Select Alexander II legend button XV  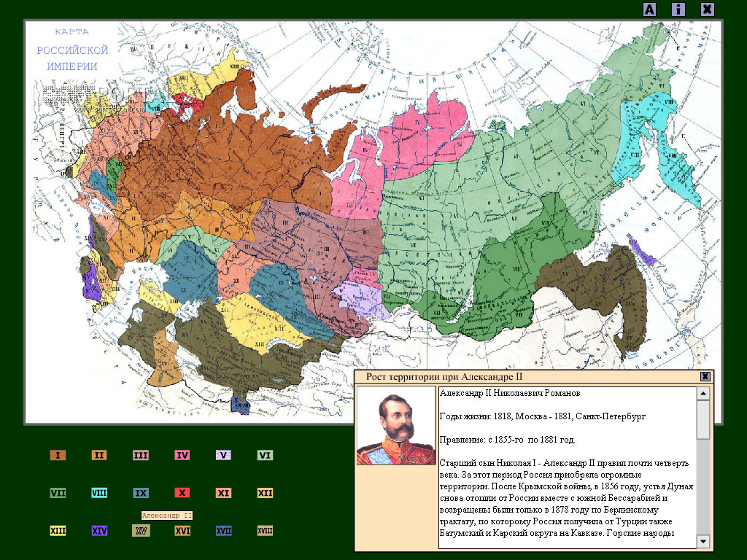point(141,531)
